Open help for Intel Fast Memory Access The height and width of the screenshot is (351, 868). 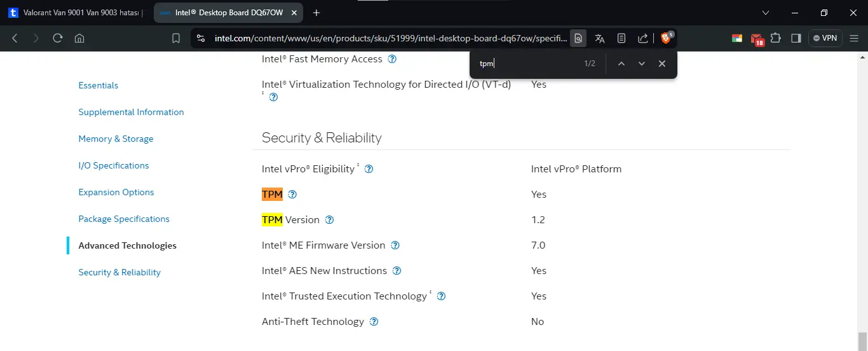tap(392, 59)
